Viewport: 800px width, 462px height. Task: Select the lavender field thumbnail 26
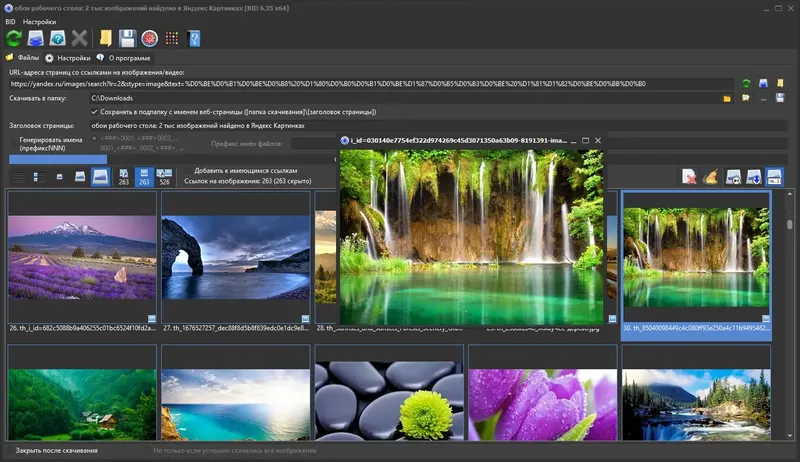(x=82, y=257)
